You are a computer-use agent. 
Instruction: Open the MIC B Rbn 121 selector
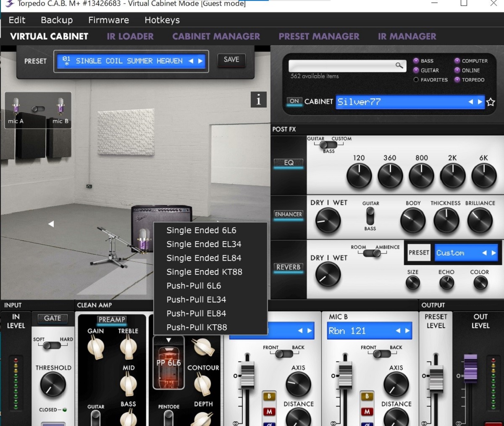click(370, 331)
